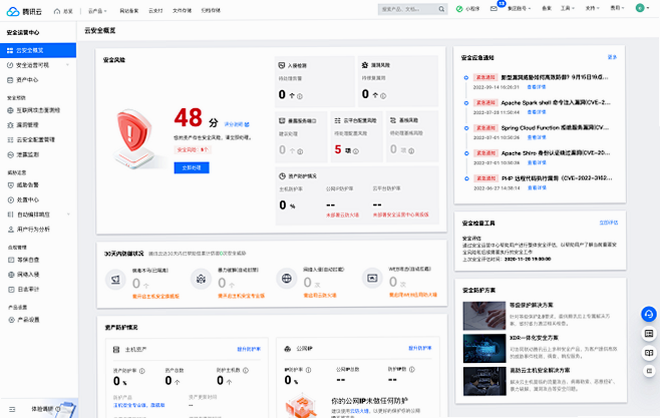Click the 漏洞风险 bug icon
Viewport: 660px width, 418px height.
pos(365,65)
